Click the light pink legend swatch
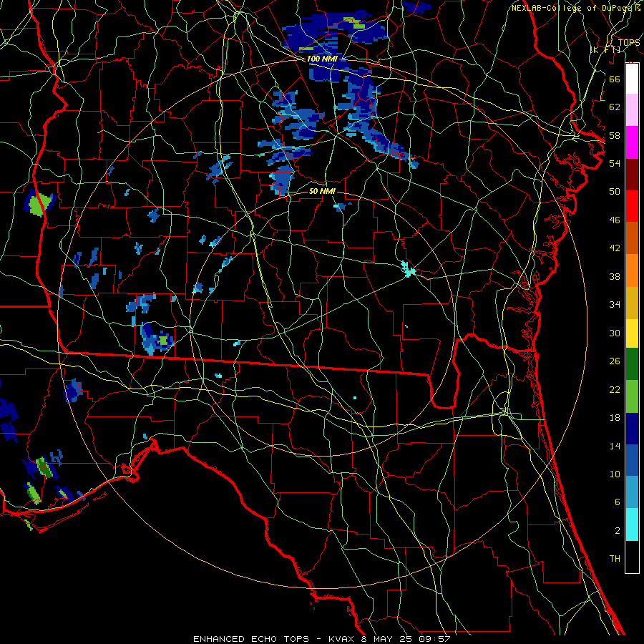The image size is (644, 644). pyautogui.click(x=632, y=109)
